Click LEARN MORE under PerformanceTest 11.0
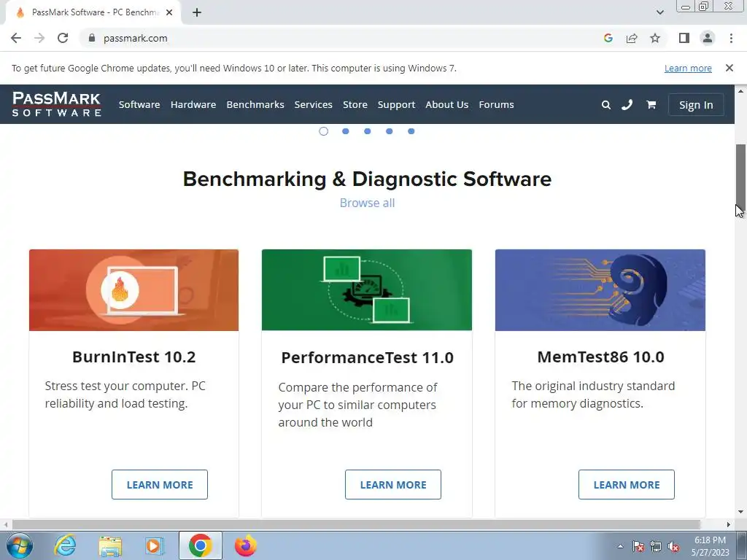The height and width of the screenshot is (560, 747). point(393,484)
